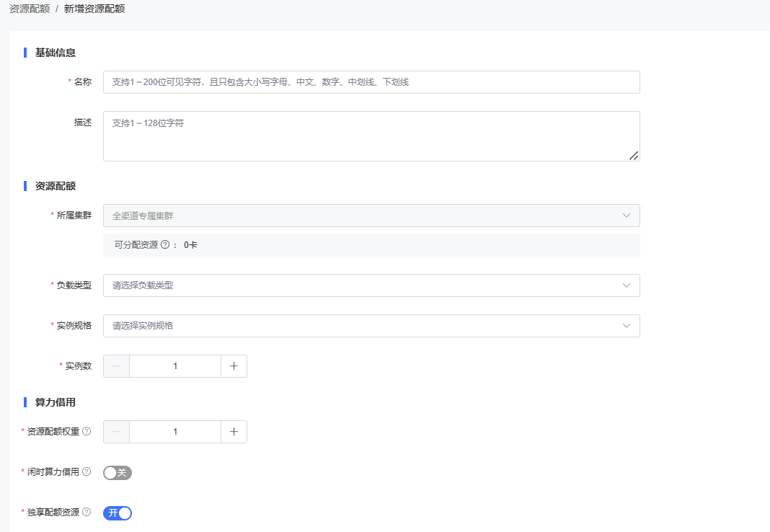Focus the 名称 text field
The width and height of the screenshot is (770, 532).
[371, 82]
